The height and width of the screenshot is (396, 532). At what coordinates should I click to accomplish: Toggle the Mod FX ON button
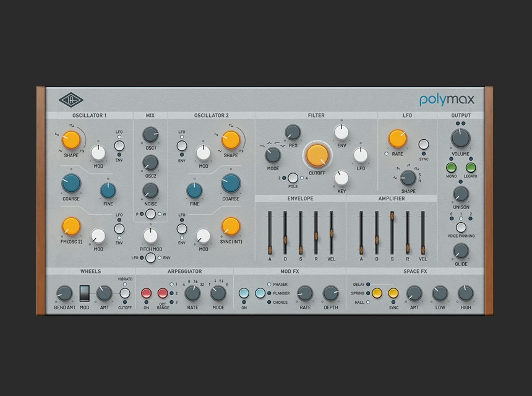click(x=244, y=293)
